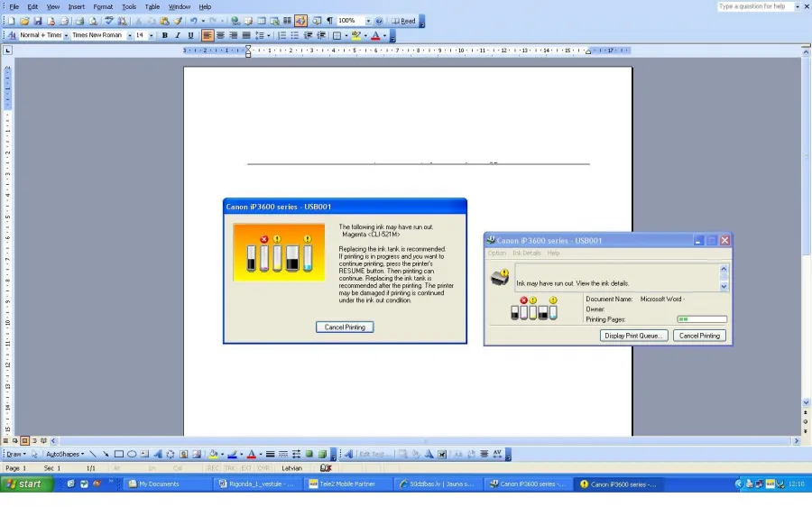The height and width of the screenshot is (507, 812).
Task: Open Word Help via question mark icon
Action: pos(379,22)
